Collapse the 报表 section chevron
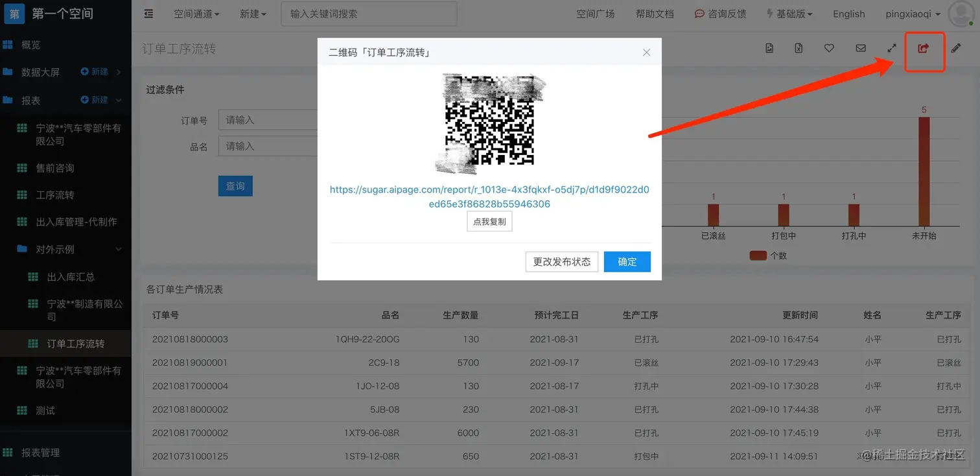Image resolution: width=980 pixels, height=476 pixels. [119, 100]
